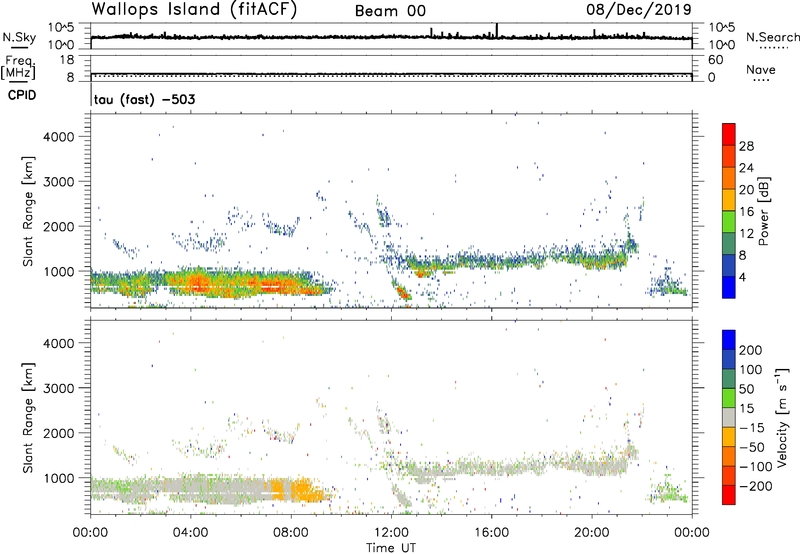Click the "28" power colorbar label
The height and width of the screenshot is (554, 800).
coord(746,146)
